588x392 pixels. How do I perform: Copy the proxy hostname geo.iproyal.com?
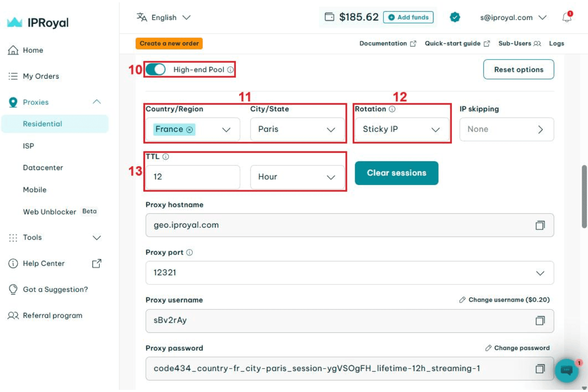[540, 225]
